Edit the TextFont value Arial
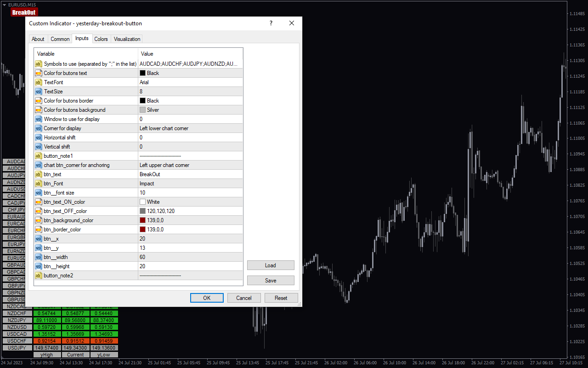This screenshot has height=368, width=588. click(190, 82)
